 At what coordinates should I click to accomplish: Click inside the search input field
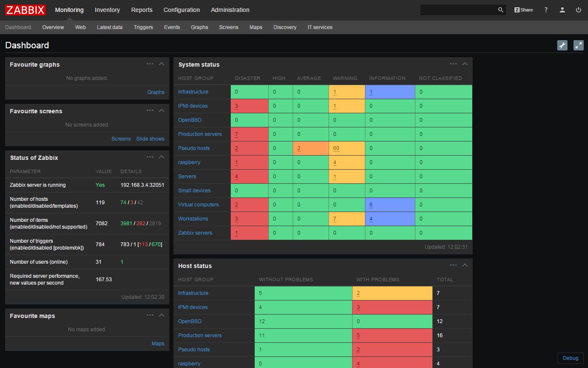[457, 9]
